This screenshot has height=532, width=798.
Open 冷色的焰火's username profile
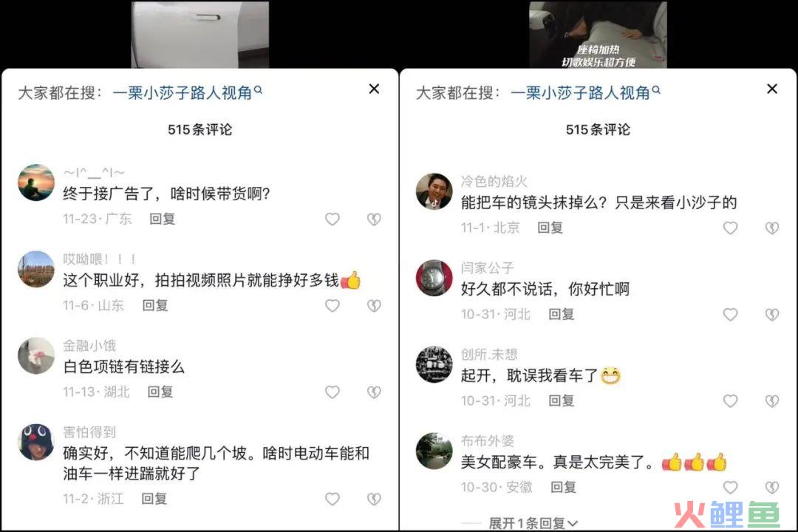point(494,181)
